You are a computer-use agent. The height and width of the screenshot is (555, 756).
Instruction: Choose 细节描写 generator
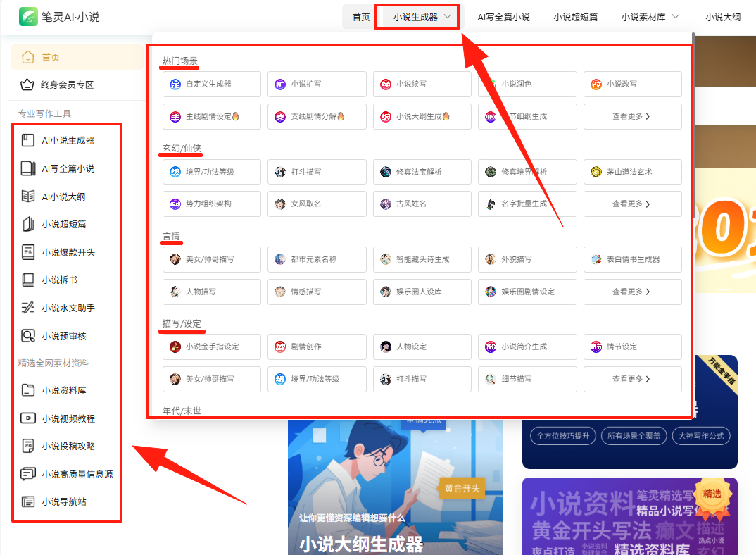click(x=527, y=379)
